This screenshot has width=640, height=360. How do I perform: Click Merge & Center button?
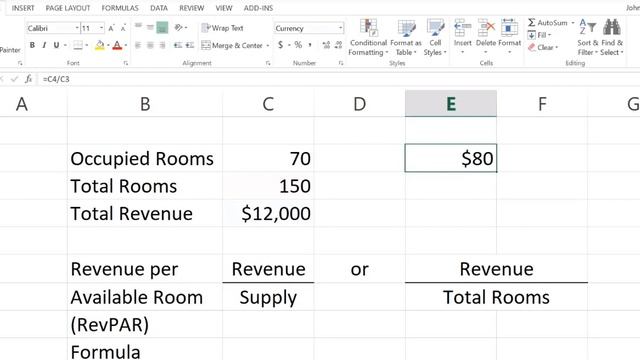click(232, 45)
